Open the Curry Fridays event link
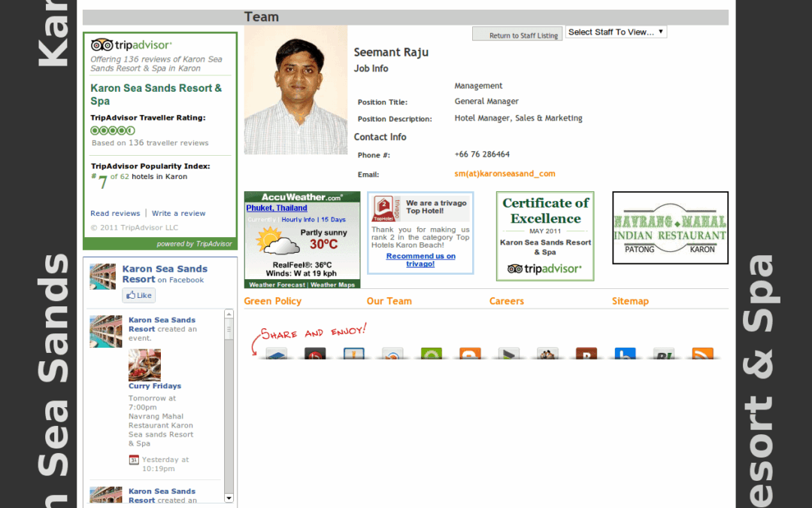The image size is (812, 508). (155, 386)
